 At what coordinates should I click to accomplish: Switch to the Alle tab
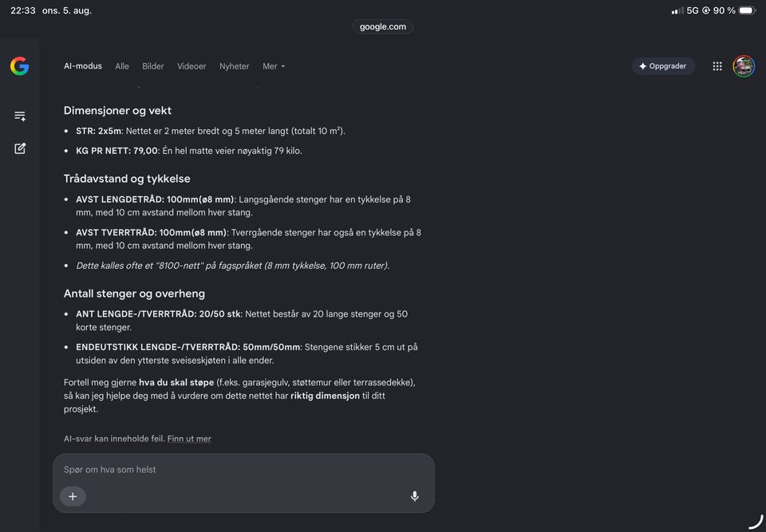[x=122, y=66]
